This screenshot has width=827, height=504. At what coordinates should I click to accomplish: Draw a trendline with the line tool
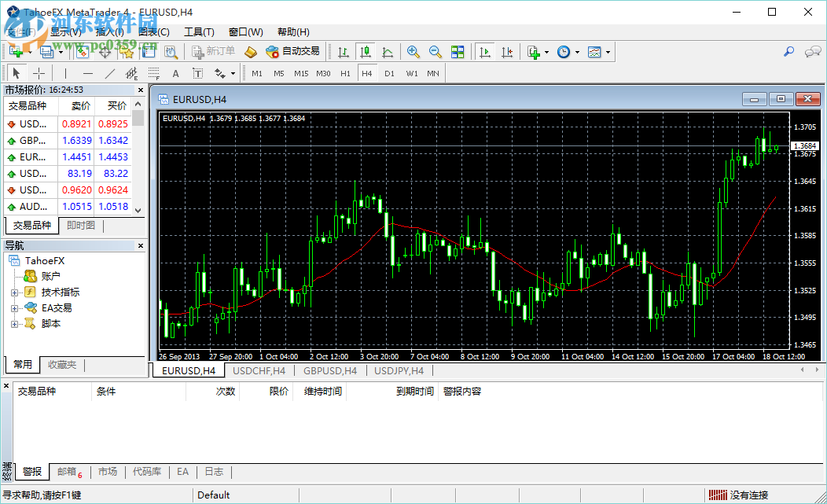110,73
